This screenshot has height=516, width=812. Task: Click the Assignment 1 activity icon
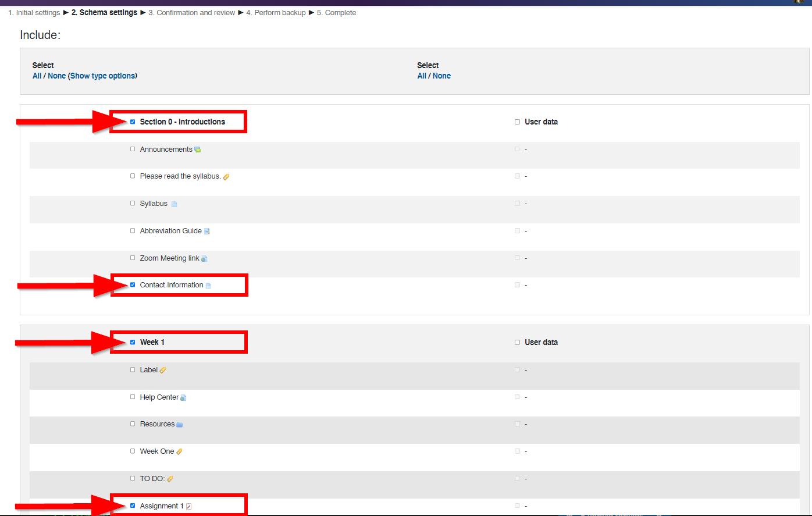tap(188, 507)
